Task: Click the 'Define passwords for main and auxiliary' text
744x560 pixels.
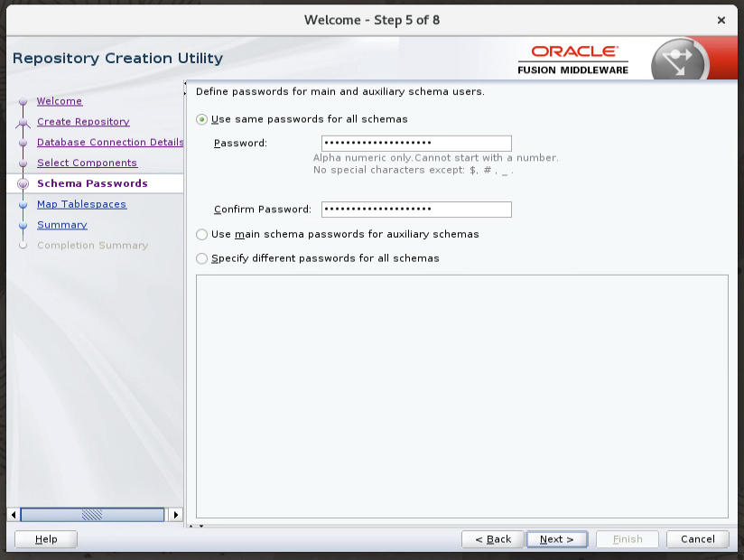Action: 340,91
